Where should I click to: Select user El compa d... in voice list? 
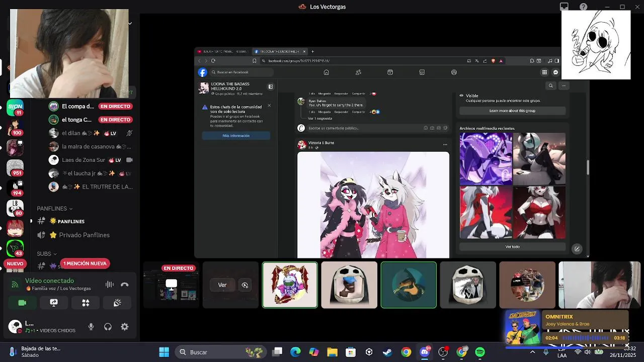(91, 106)
